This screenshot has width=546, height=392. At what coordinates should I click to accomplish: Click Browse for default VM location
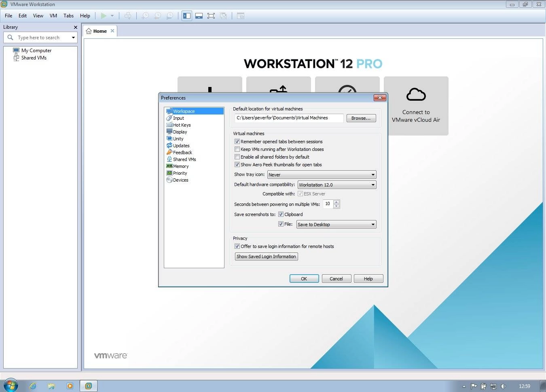pos(361,118)
